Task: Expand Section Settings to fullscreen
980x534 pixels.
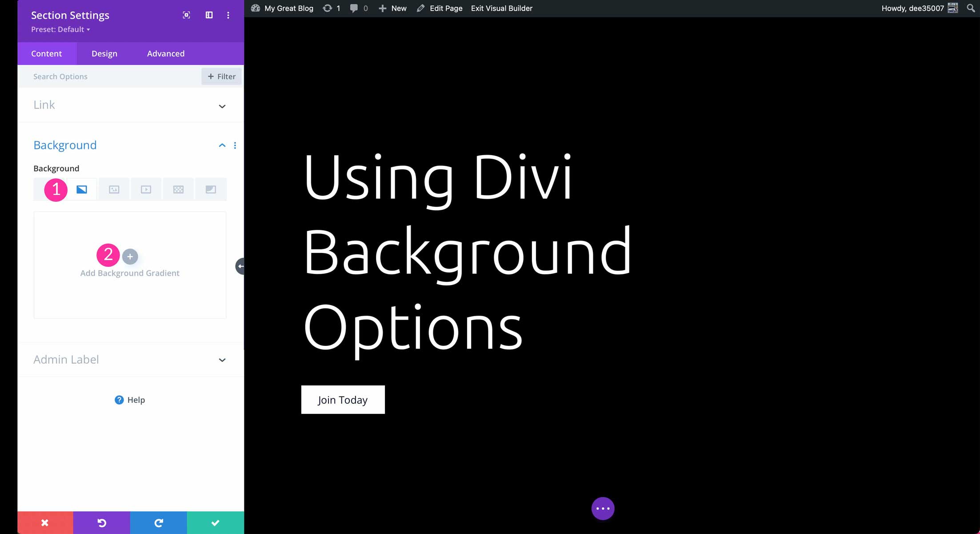Action: coord(186,15)
